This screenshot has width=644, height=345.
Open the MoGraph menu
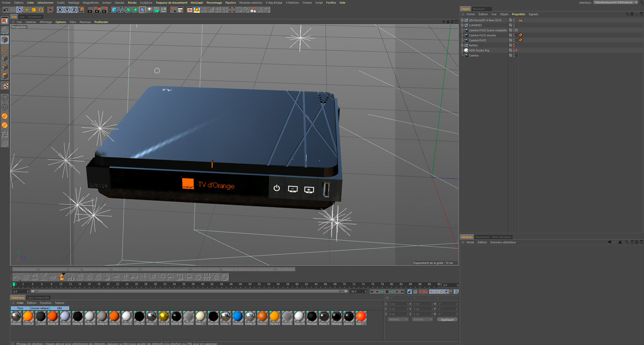pyautogui.click(x=197, y=3)
